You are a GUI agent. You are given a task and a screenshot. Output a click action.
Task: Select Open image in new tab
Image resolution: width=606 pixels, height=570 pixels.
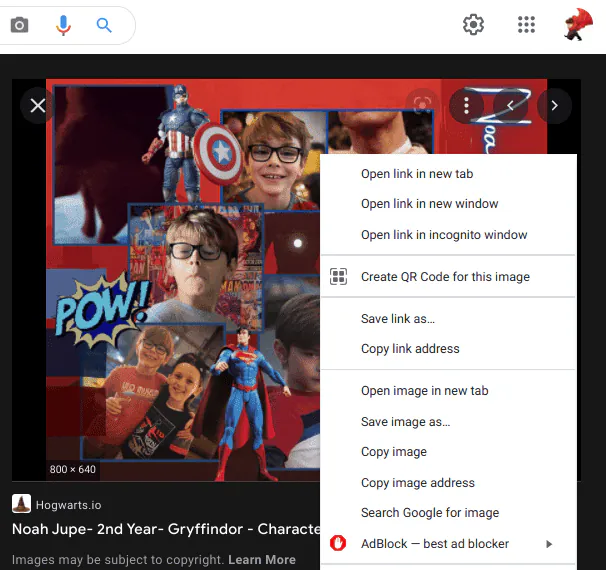click(x=448, y=391)
